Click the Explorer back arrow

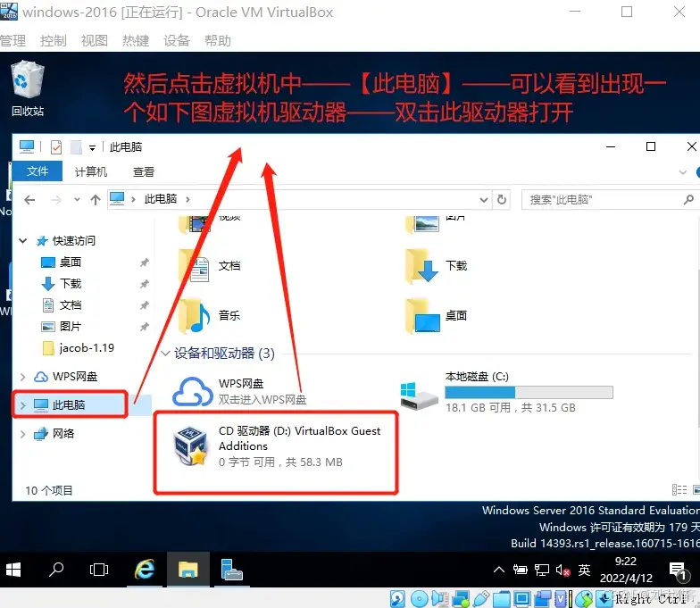(x=29, y=200)
